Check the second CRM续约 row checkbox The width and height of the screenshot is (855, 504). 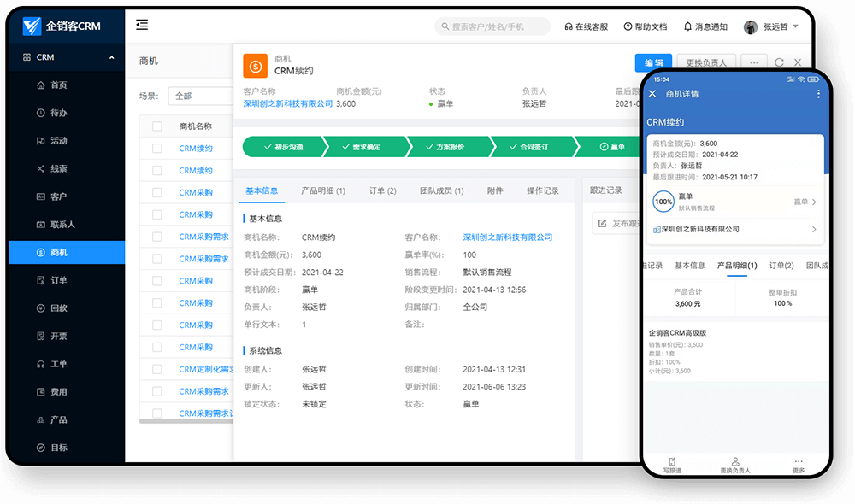click(157, 171)
